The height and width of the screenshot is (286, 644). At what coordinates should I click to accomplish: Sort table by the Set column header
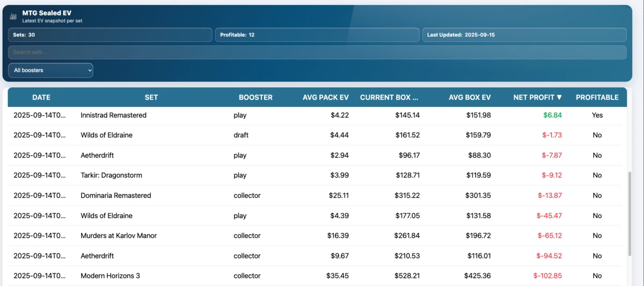click(x=151, y=97)
